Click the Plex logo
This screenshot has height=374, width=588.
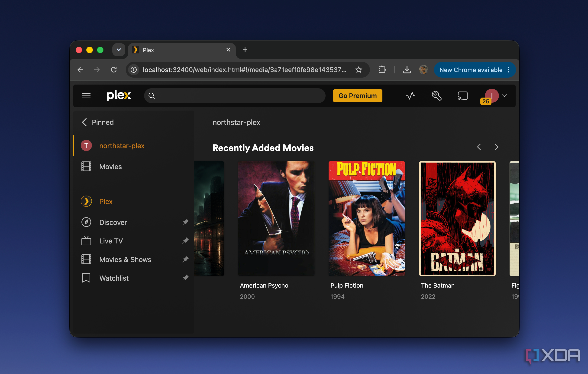coord(119,95)
